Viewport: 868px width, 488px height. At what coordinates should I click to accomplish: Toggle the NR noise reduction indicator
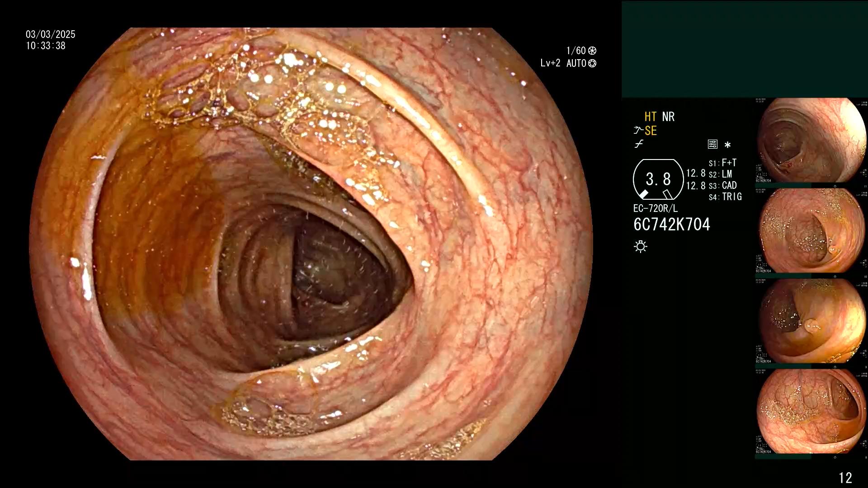[x=668, y=117]
